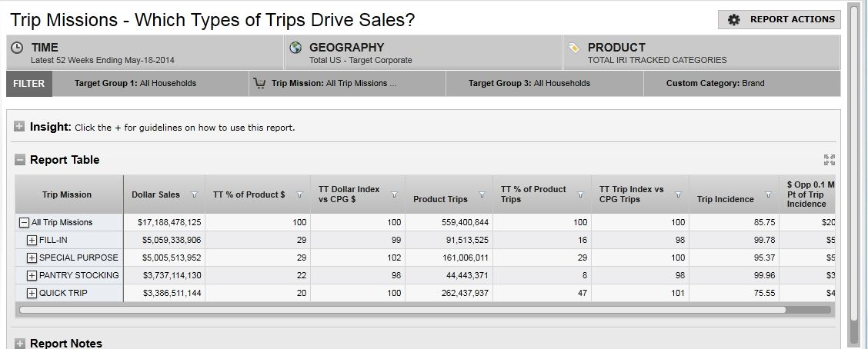Click the table horizontal scrollbar

pos(402,310)
